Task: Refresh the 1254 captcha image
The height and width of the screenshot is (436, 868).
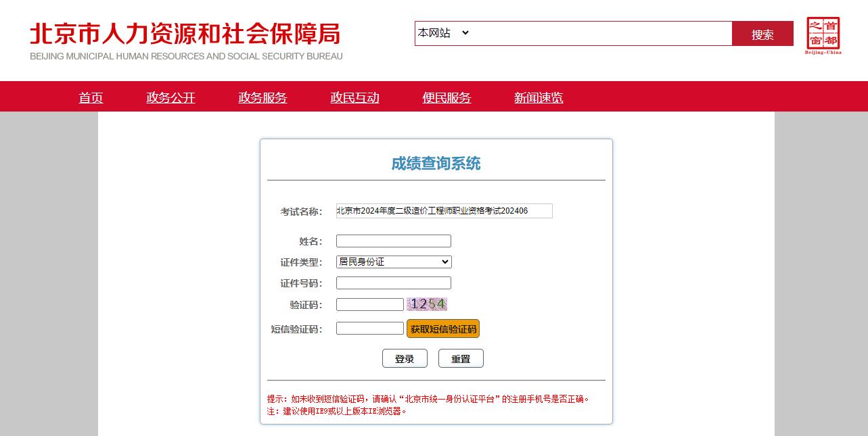Action: 426,304
